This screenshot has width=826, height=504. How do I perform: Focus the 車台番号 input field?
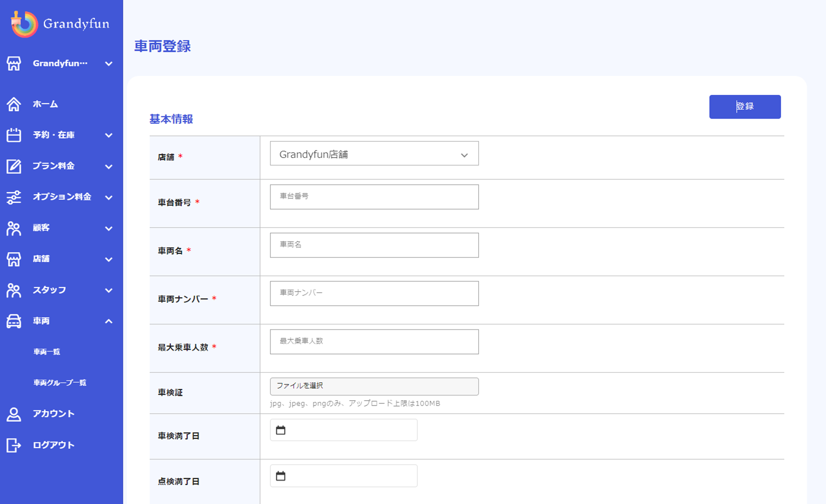pyautogui.click(x=374, y=197)
